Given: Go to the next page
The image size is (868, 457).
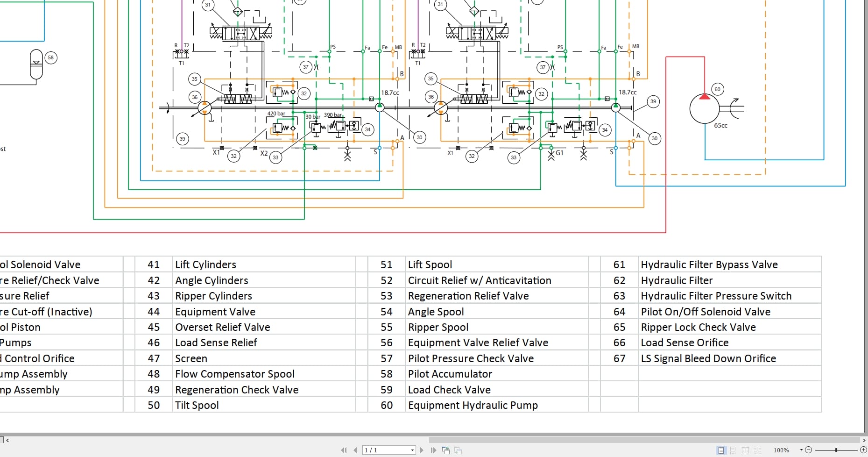Looking at the screenshot, I should (422, 450).
